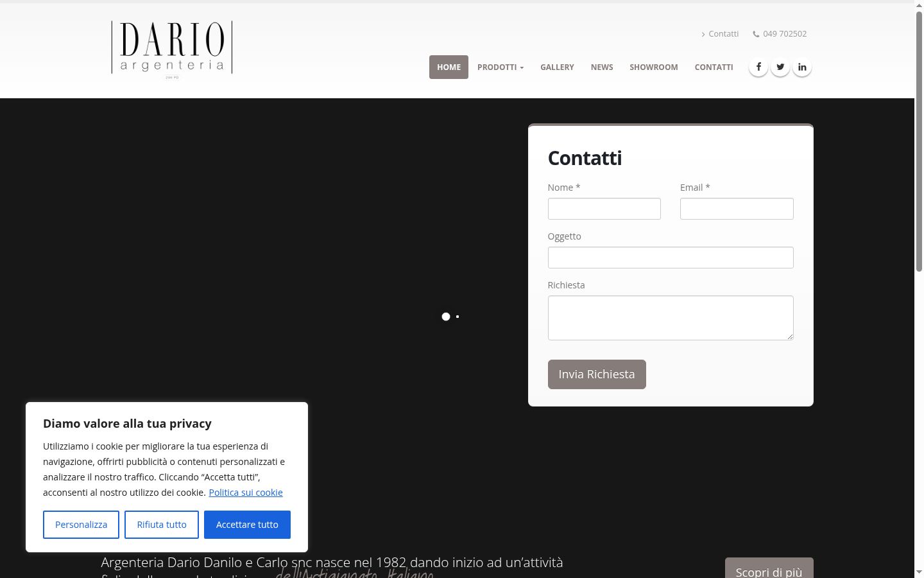This screenshot has width=924, height=578.
Task: Click the page's vertical scrollbar thumb
Action: [x=919, y=141]
